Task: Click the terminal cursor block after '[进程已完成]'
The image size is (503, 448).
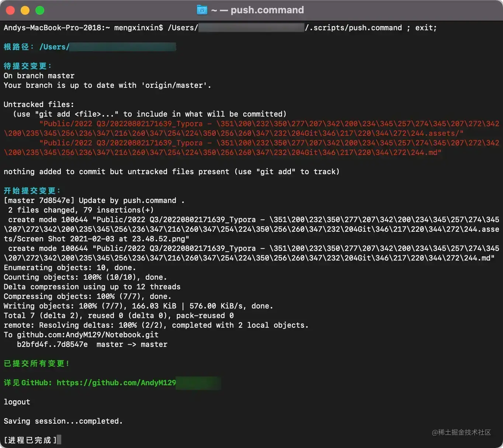Action: pyautogui.click(x=59, y=440)
